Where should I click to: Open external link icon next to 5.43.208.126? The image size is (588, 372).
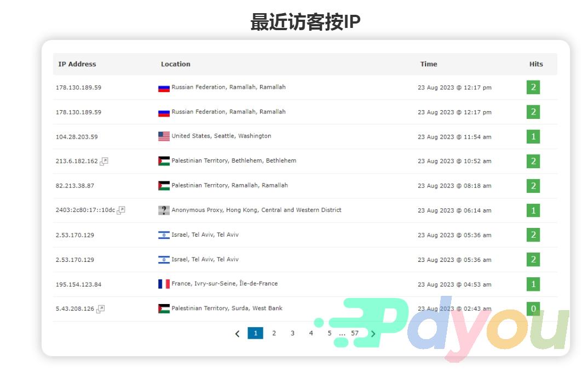[101, 308]
